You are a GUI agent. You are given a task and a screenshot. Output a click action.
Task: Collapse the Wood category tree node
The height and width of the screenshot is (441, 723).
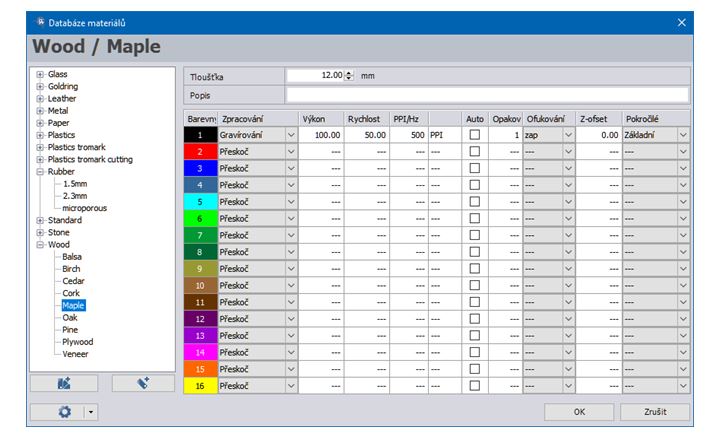pyautogui.click(x=40, y=244)
